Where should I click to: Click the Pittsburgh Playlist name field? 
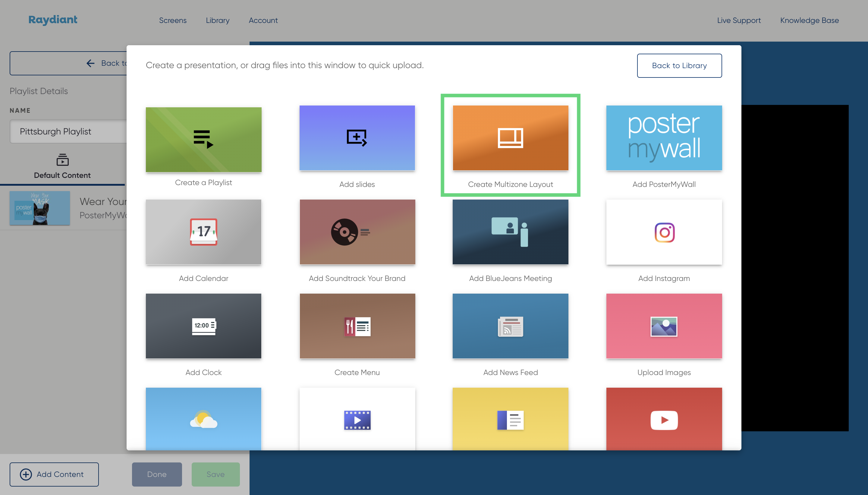(x=68, y=131)
